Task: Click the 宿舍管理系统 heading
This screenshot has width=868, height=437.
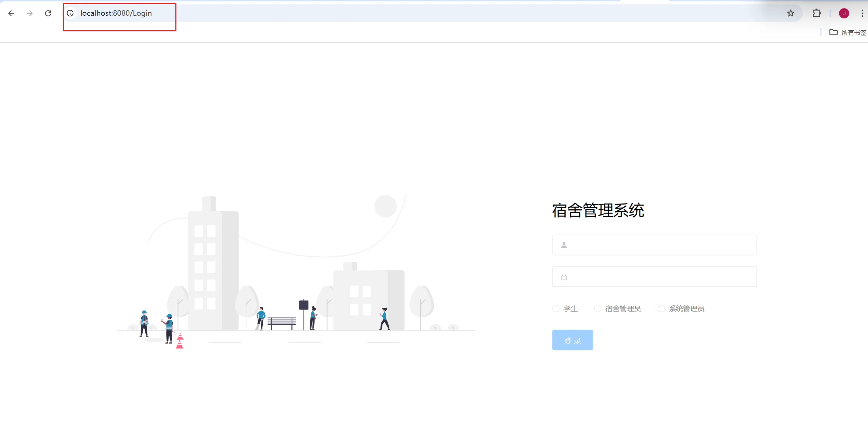Action: coord(598,210)
